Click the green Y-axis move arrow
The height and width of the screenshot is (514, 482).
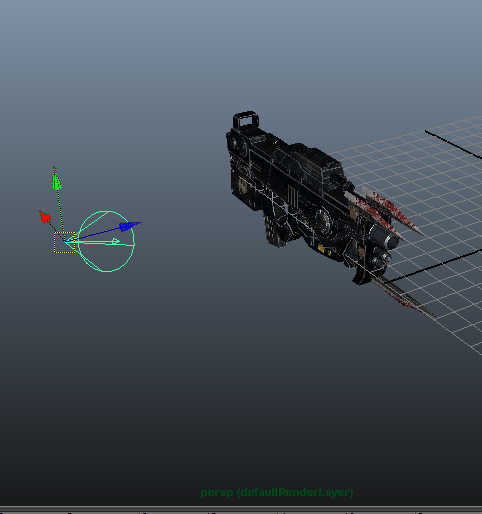point(56,179)
